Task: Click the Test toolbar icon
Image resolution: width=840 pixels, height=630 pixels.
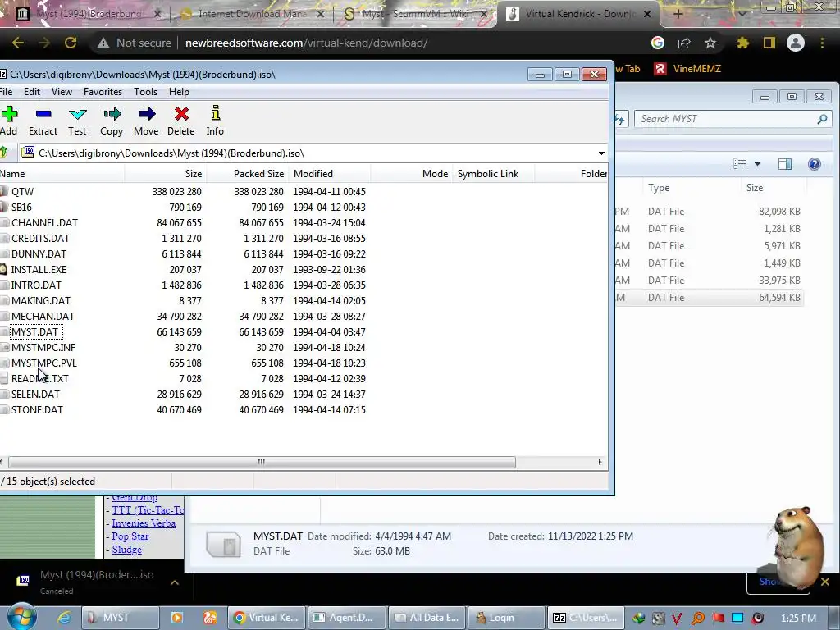Action: pos(77,121)
